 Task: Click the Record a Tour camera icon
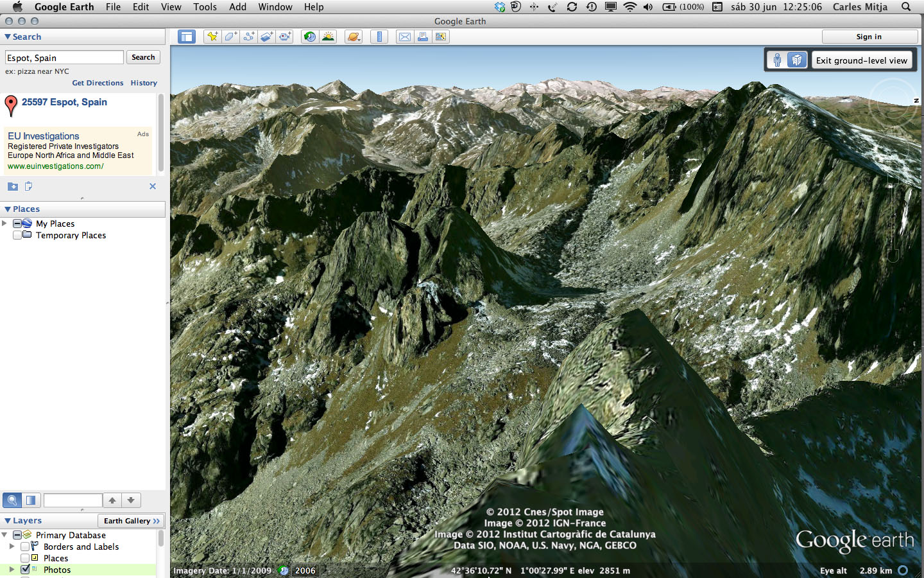coord(284,37)
